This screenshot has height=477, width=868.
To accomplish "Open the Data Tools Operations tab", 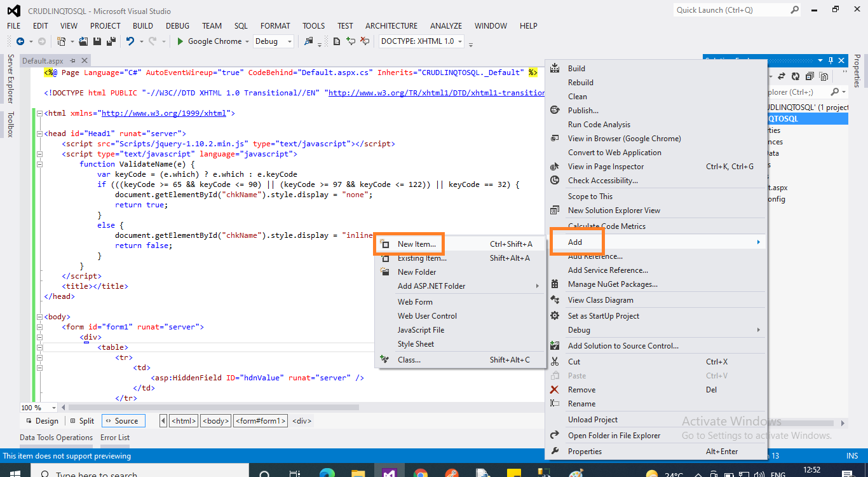I will pos(56,438).
